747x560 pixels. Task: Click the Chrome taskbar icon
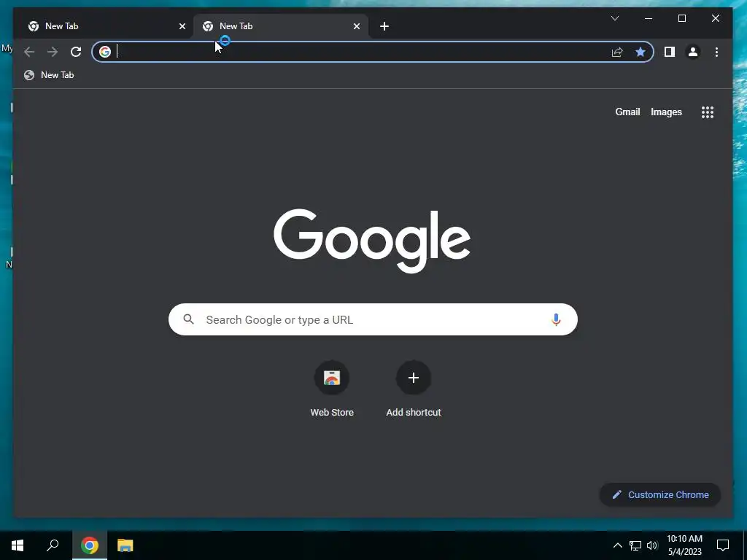tap(90, 545)
